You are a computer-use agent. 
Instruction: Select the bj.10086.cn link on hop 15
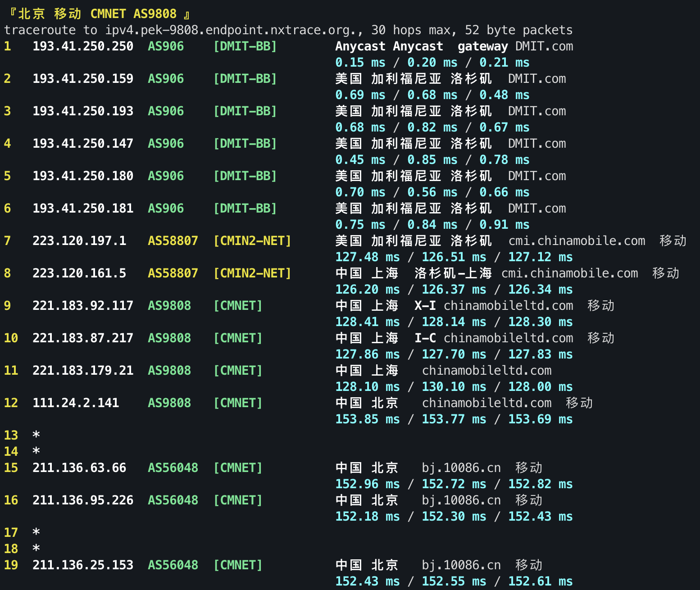pos(461,468)
